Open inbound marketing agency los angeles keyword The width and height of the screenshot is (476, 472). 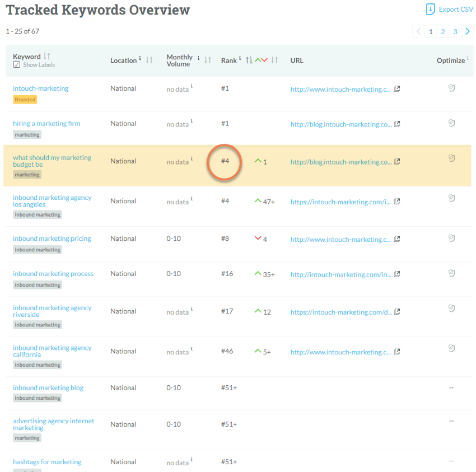[52, 201]
